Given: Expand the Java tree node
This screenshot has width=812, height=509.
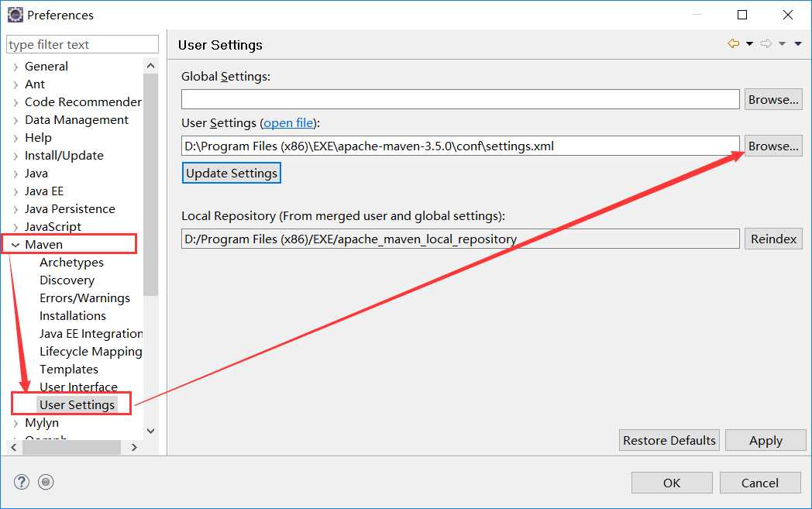Looking at the screenshot, I should pos(15,174).
